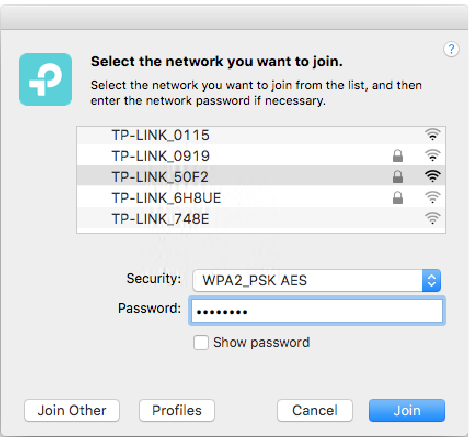Image resolution: width=471 pixels, height=439 pixels.
Task: Cancel the network selection dialog
Action: (x=315, y=410)
